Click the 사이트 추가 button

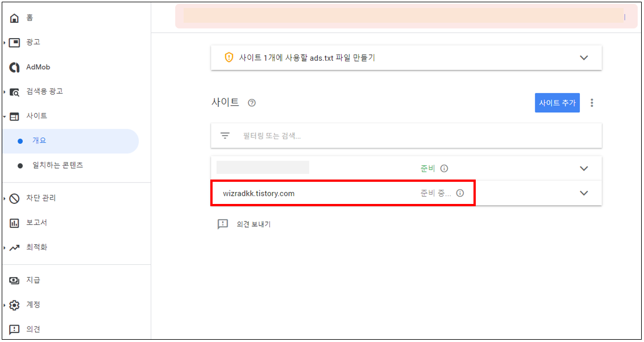(x=557, y=103)
